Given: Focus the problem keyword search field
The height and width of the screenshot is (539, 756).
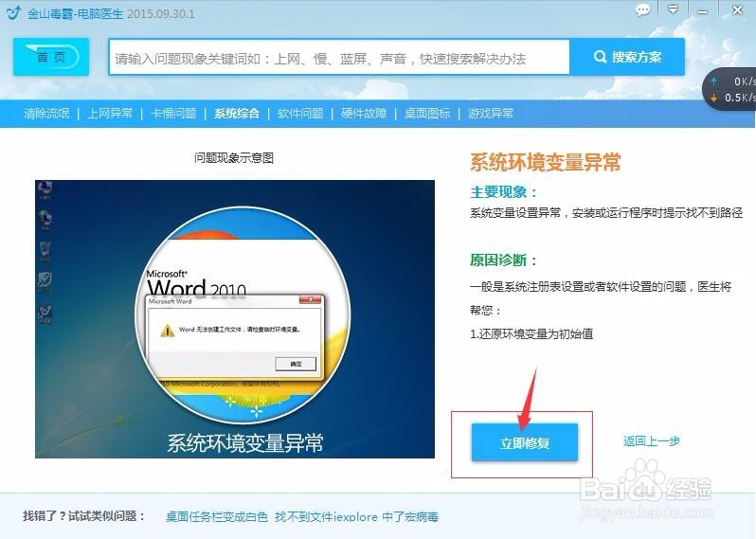Looking at the screenshot, I should tap(339, 58).
